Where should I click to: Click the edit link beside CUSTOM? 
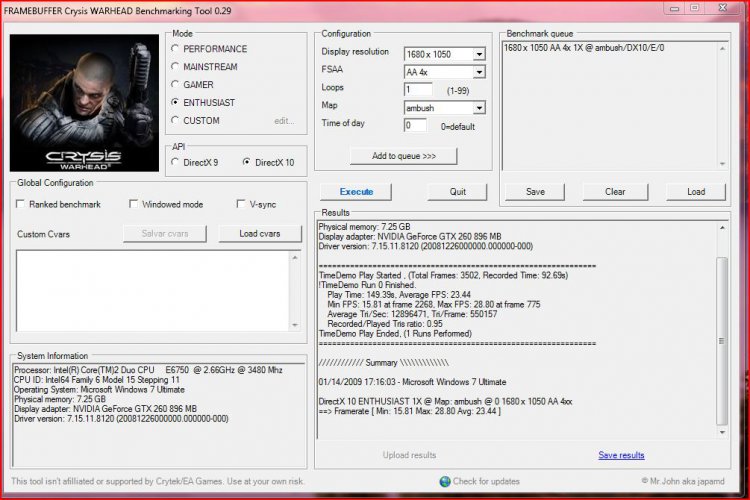[x=284, y=121]
